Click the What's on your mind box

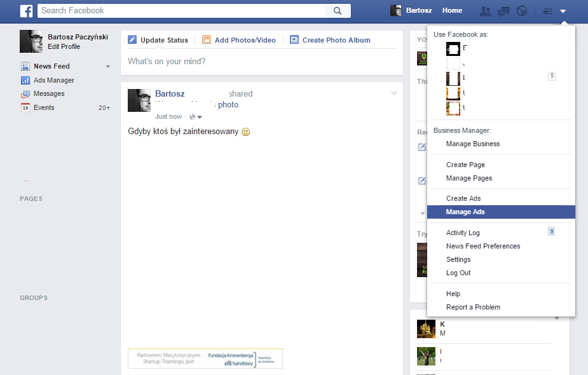point(262,62)
